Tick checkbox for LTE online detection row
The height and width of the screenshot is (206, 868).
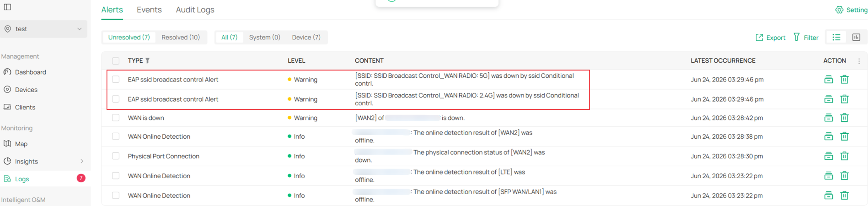(116, 176)
